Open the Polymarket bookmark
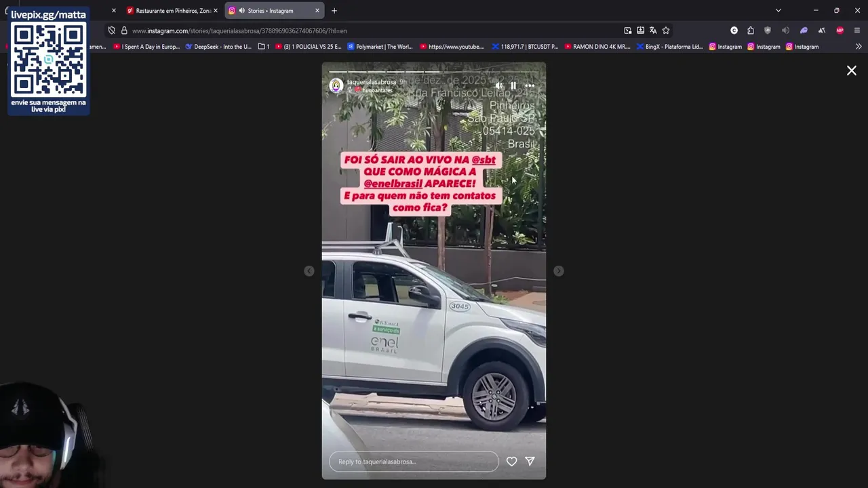This screenshot has height=488, width=868. (380, 47)
